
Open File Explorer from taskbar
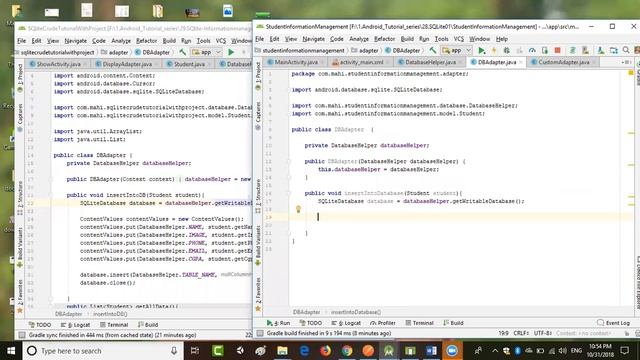pos(282,351)
